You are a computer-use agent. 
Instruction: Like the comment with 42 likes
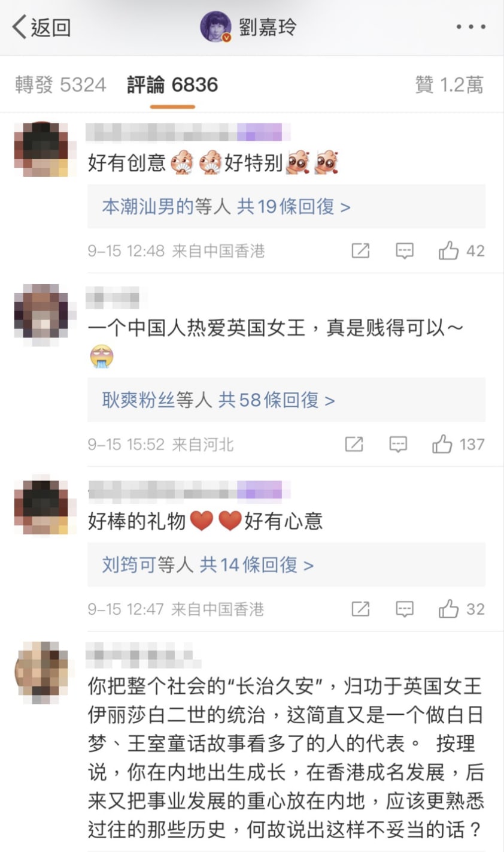point(462,250)
